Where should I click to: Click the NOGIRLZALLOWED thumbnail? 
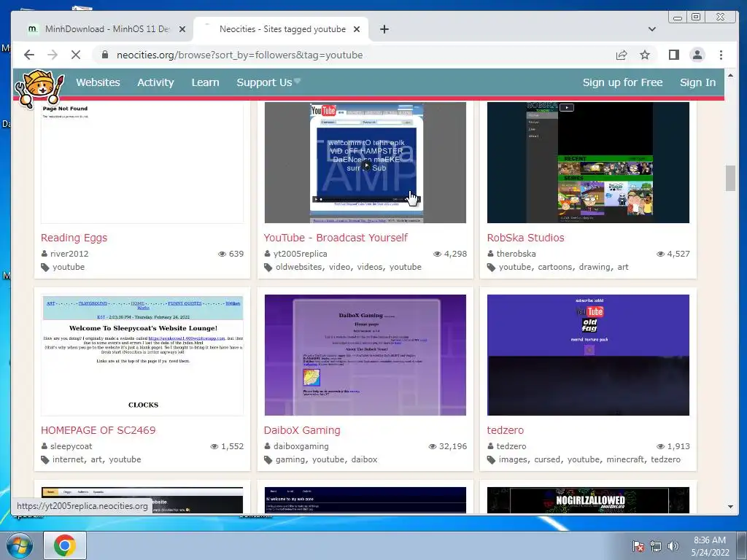[x=588, y=500]
